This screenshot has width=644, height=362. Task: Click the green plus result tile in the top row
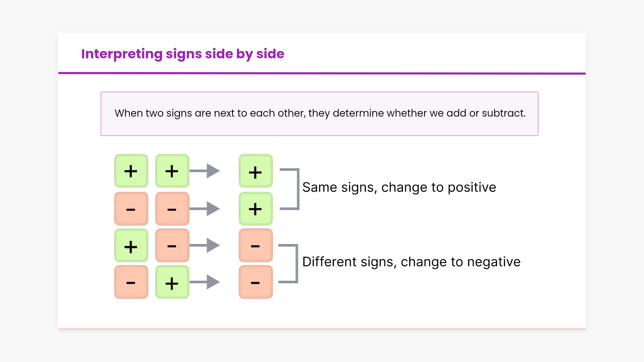coord(256,171)
